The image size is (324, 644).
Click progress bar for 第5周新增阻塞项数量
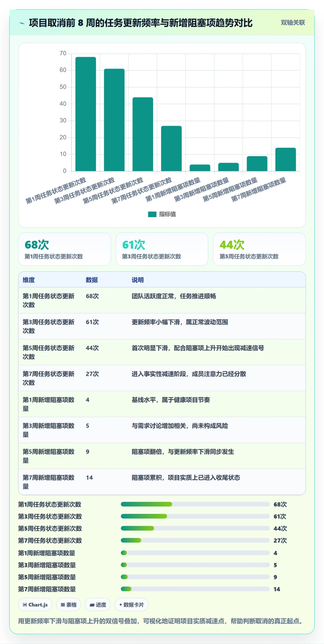pos(195,577)
